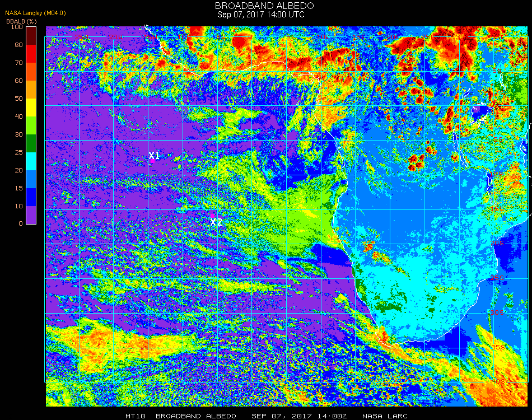Click the colorbar value 40
Image resolution: width=532 pixels, height=420 pixels.
click(x=18, y=116)
